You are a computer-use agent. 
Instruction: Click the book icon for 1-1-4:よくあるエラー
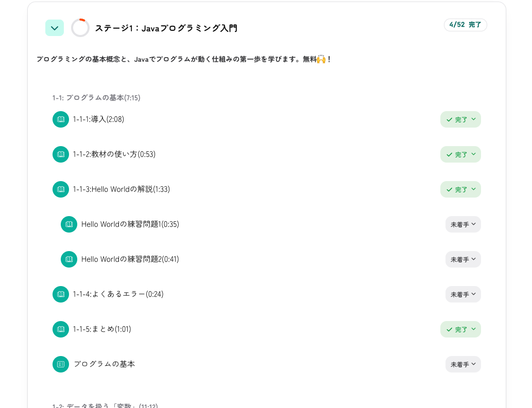click(61, 294)
